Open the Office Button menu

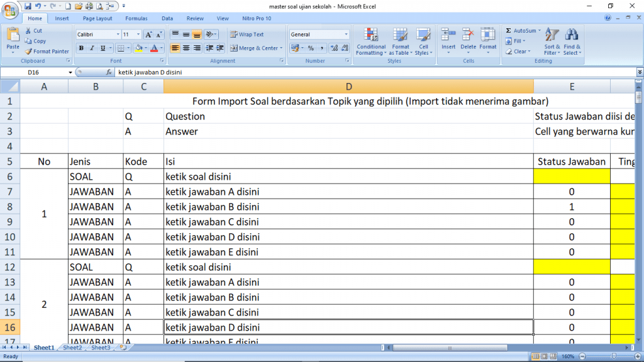tap(10, 10)
